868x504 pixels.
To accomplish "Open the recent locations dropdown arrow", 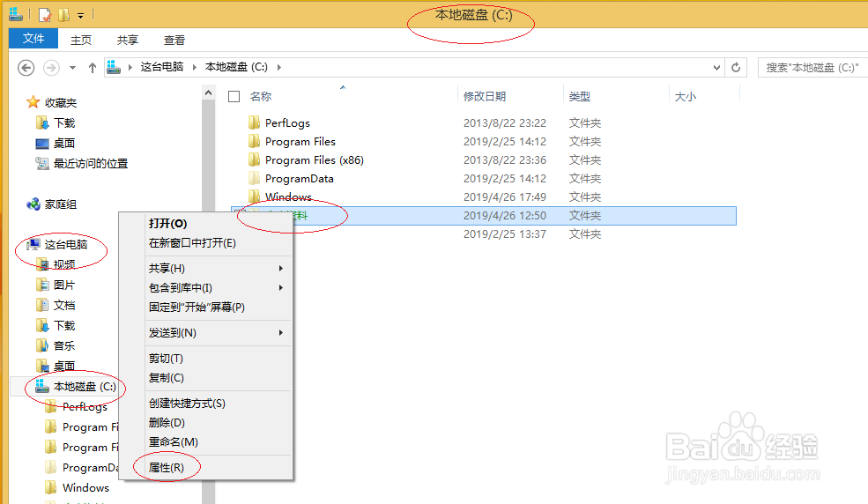I will pos(72,68).
